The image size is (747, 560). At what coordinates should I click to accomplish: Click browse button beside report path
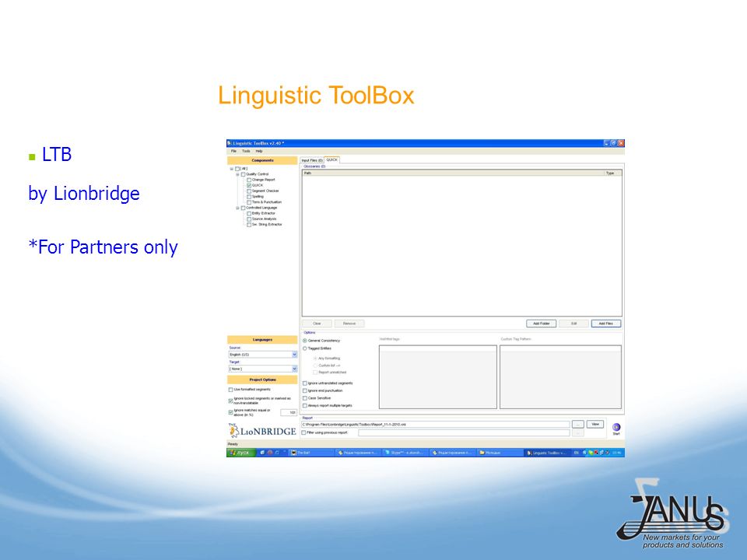(577, 425)
